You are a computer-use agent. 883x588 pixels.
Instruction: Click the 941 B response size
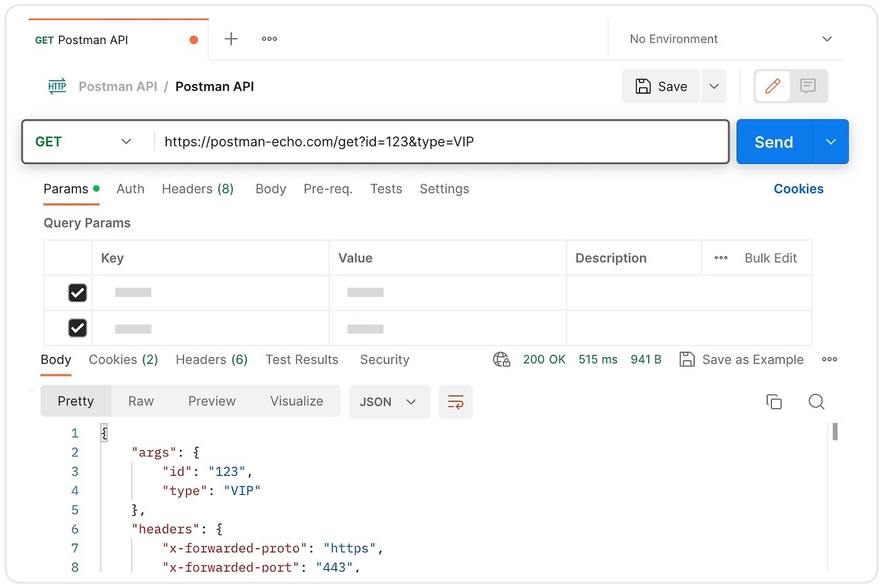coord(646,359)
